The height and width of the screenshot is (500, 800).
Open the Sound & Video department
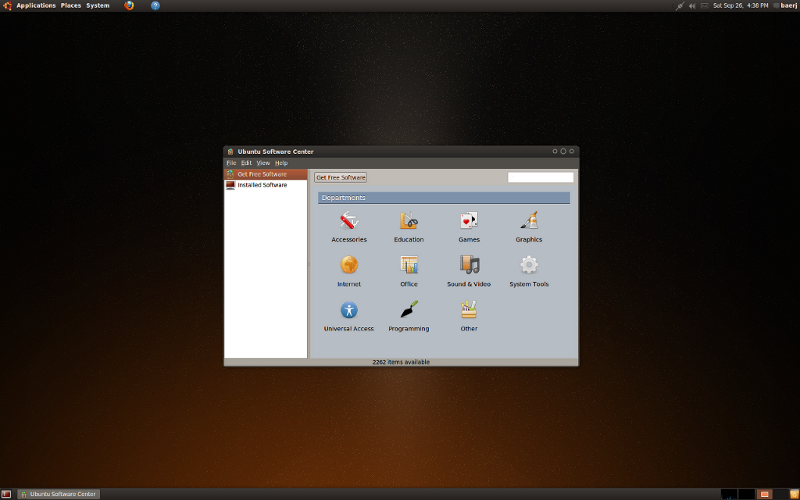[x=469, y=271]
